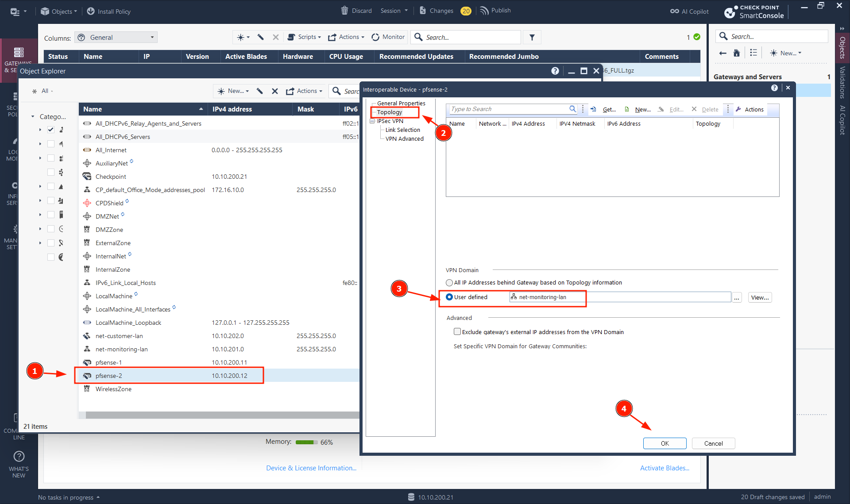850x504 pixels.
Task: Click the collapse arrows icon above the Objects tab
Action: 842,28
